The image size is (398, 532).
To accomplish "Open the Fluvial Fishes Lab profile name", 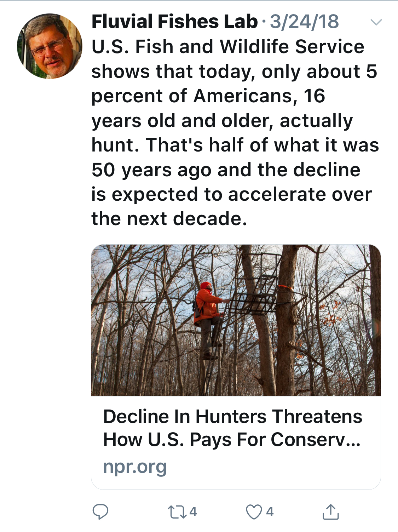I will coord(174,22).
